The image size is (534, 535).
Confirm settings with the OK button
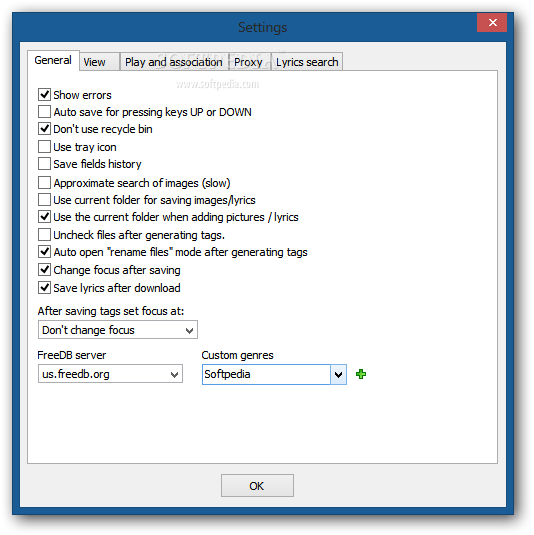[x=257, y=486]
